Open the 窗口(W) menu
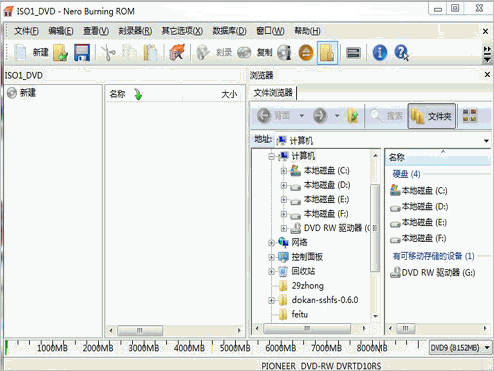The image size is (494, 371). 270,31
